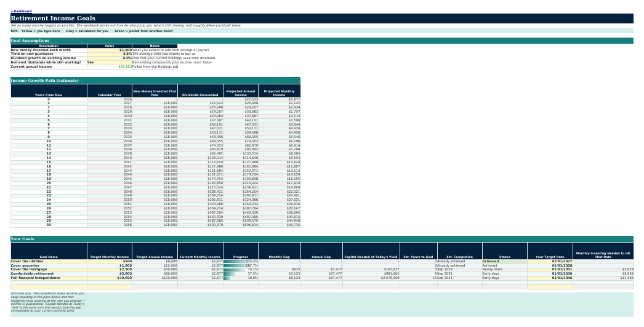Select the Your Goals section header
Viewport: 644px width, 327px height.
tap(321, 239)
